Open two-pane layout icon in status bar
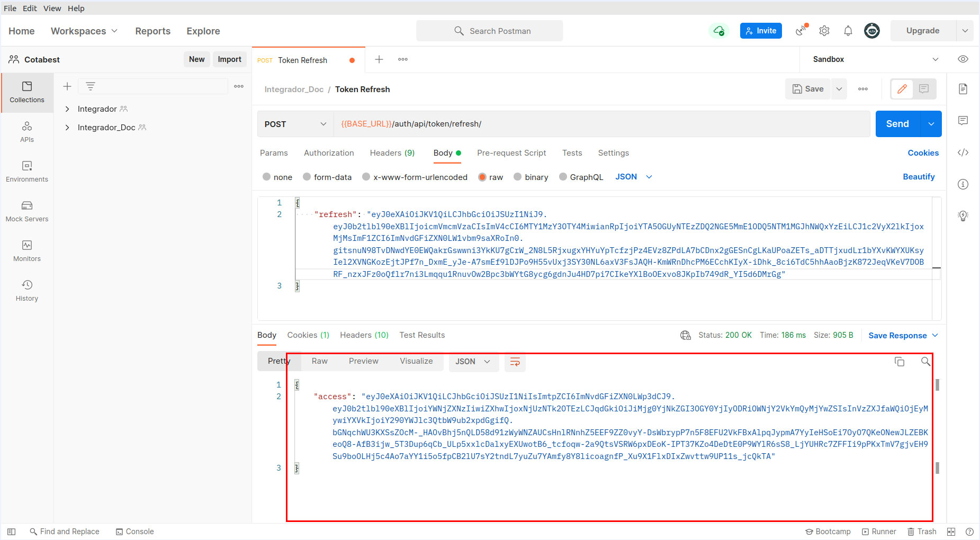 pyautogui.click(x=951, y=532)
